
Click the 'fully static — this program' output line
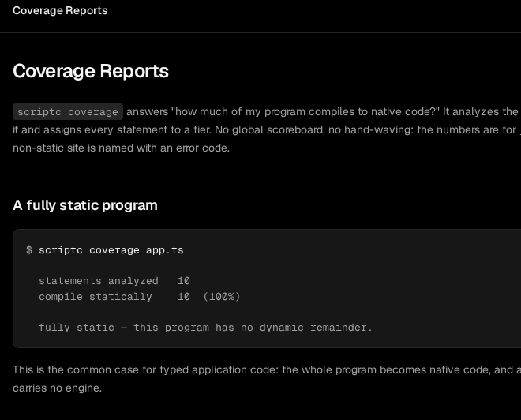pos(205,328)
